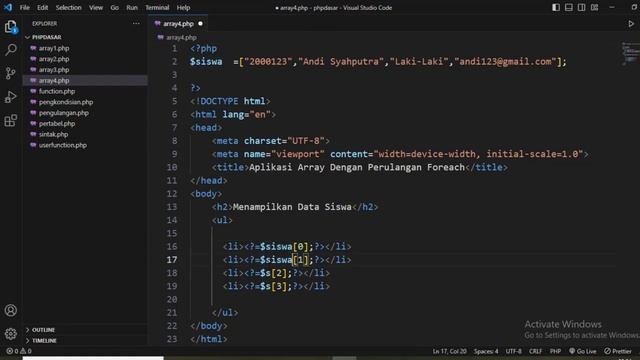Open sintak.php in explorer
The image size is (640, 360).
[53, 134]
